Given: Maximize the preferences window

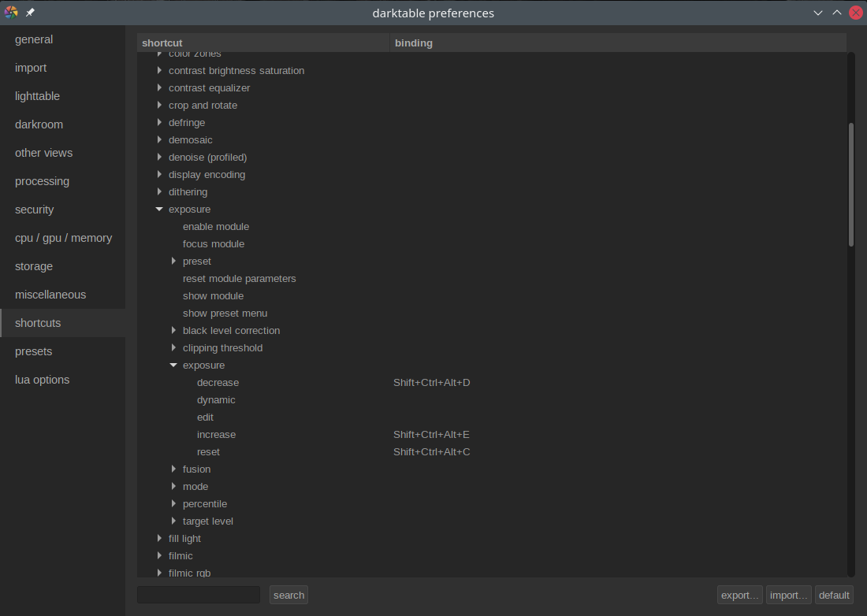Looking at the screenshot, I should click(x=837, y=13).
